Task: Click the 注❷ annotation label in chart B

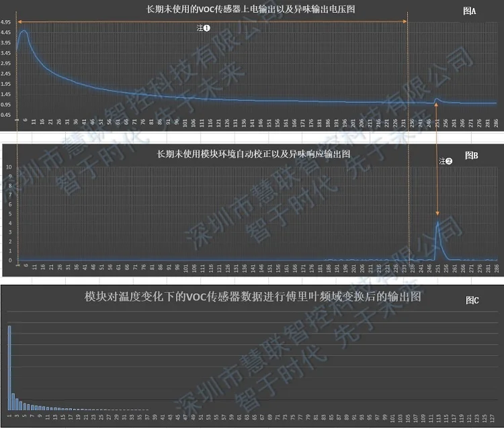Action: [446, 161]
